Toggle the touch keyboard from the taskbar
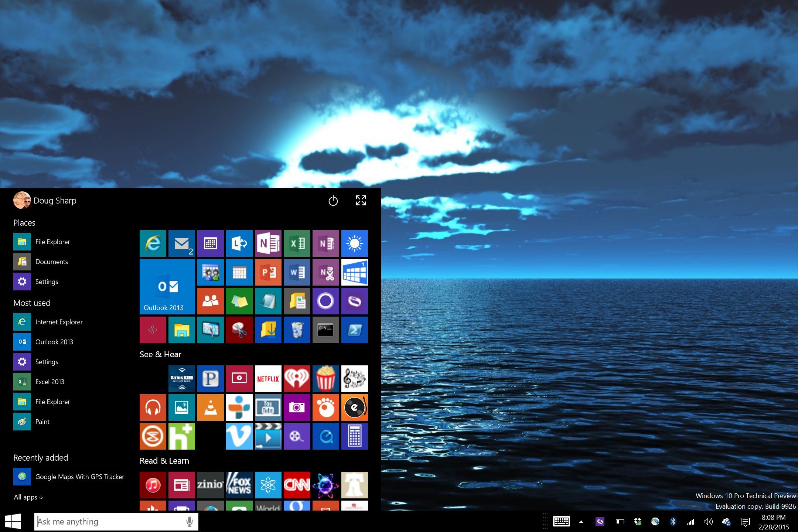This screenshot has width=798, height=532. 561,522
